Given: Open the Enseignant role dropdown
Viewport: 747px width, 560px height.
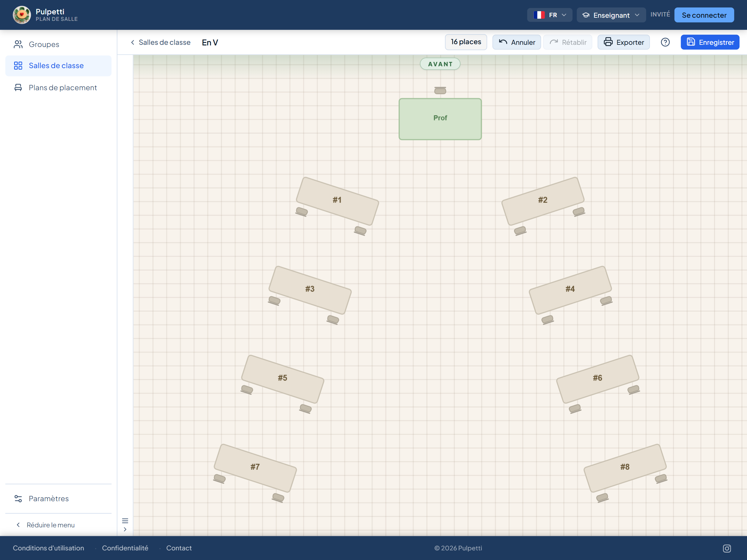Looking at the screenshot, I should pyautogui.click(x=611, y=15).
